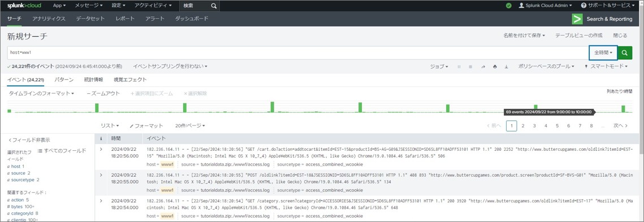Click the magnifier icon in the top search box
644x222 pixels.
pyautogui.click(x=214, y=6)
